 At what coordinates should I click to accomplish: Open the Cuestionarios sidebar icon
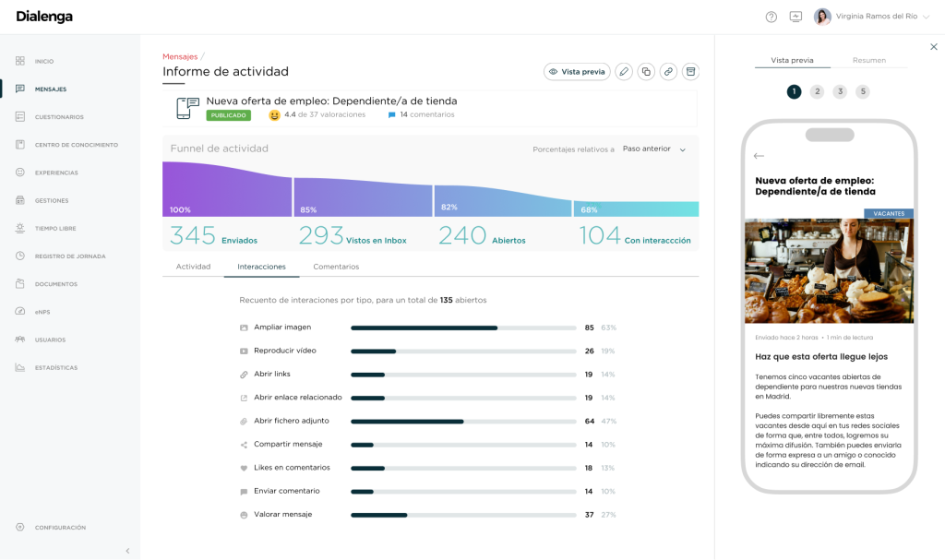[x=20, y=116]
